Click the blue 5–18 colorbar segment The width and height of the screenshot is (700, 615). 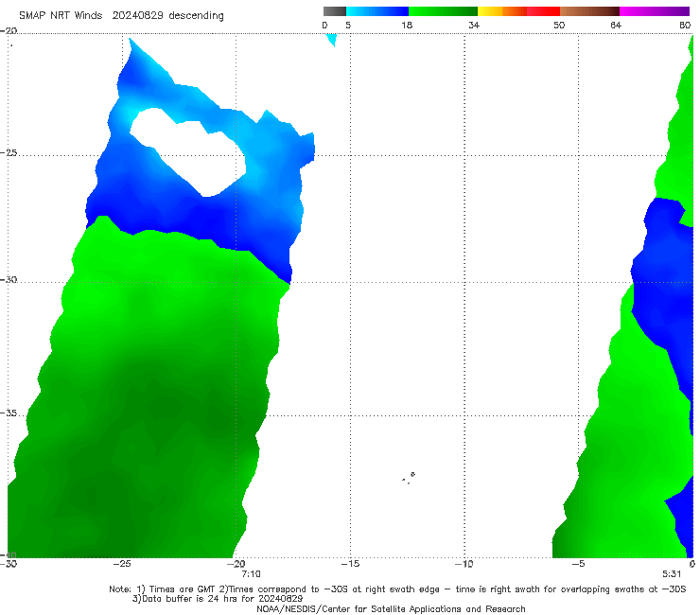click(x=377, y=11)
